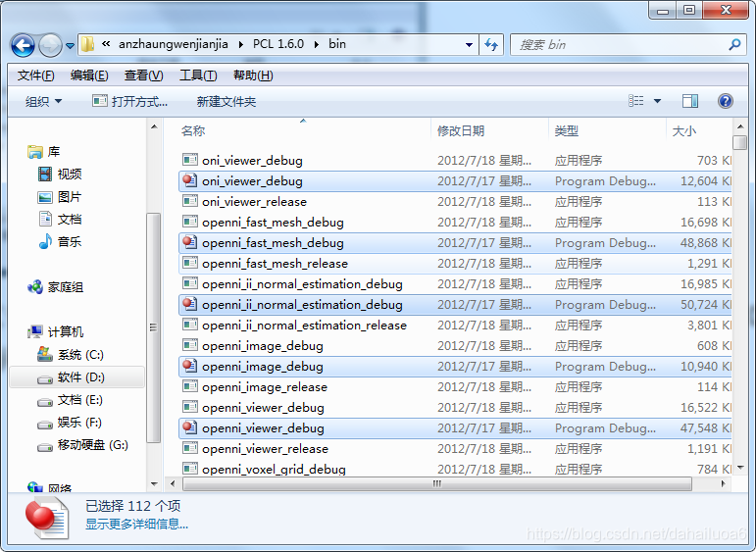This screenshot has width=756, height=552.
Task: Go back with the blue Back arrow
Action: [x=23, y=45]
